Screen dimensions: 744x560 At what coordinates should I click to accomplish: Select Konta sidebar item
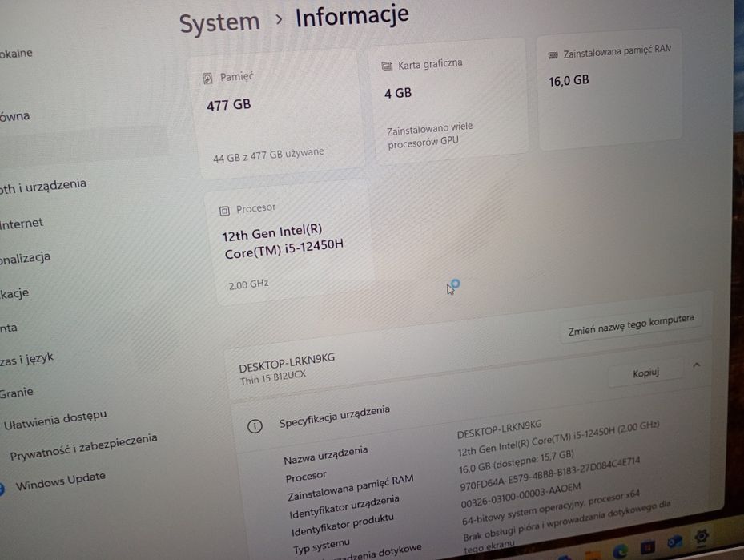(9, 328)
